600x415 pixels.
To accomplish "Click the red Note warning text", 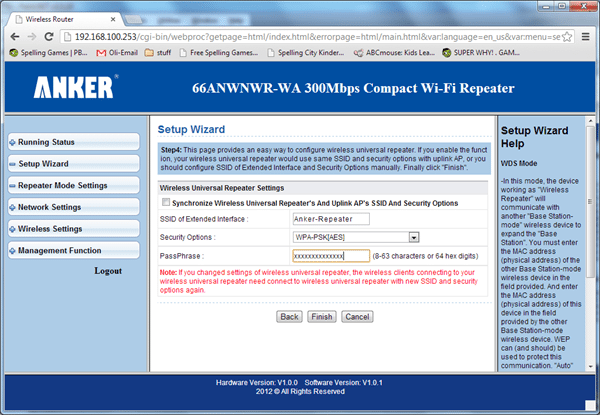I will coord(319,281).
